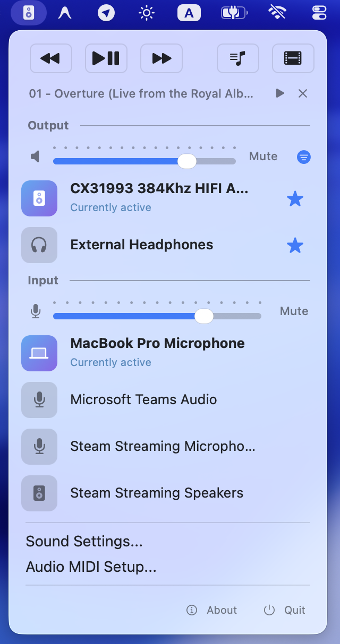Skip forward with the fast-forward button
The height and width of the screenshot is (644, 340).
click(161, 58)
